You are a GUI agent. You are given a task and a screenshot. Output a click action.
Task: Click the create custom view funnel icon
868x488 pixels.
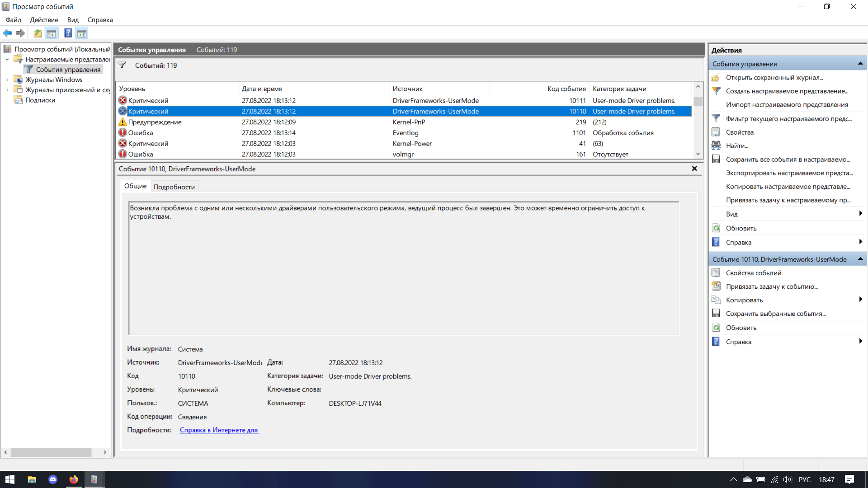[716, 91]
